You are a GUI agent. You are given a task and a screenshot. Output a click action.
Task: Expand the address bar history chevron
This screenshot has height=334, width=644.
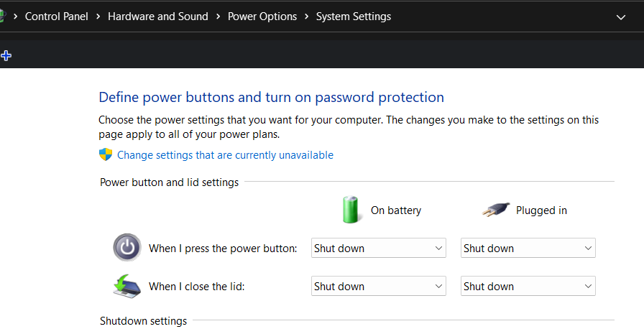621,17
